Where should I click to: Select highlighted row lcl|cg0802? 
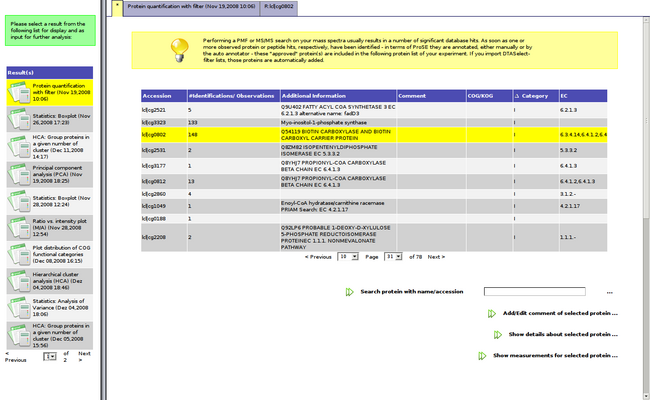[374, 135]
